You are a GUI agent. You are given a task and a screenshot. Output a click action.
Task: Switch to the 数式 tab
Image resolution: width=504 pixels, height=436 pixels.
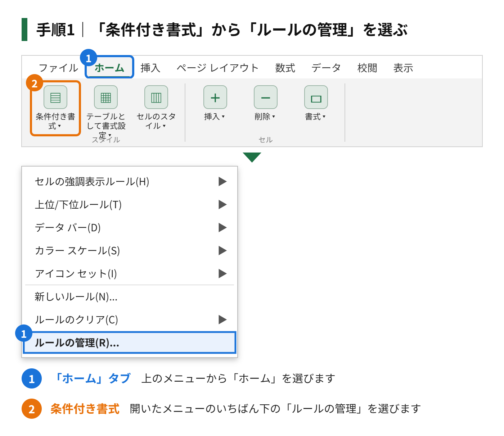click(285, 68)
